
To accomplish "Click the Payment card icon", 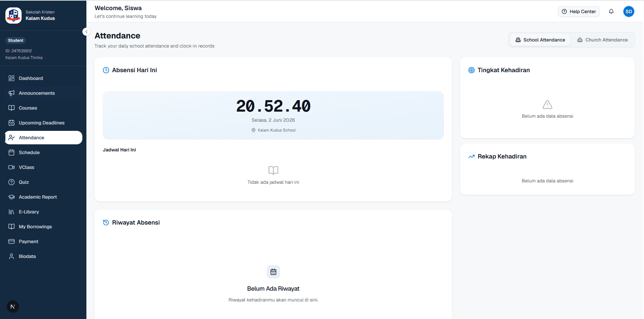I will point(11,241).
